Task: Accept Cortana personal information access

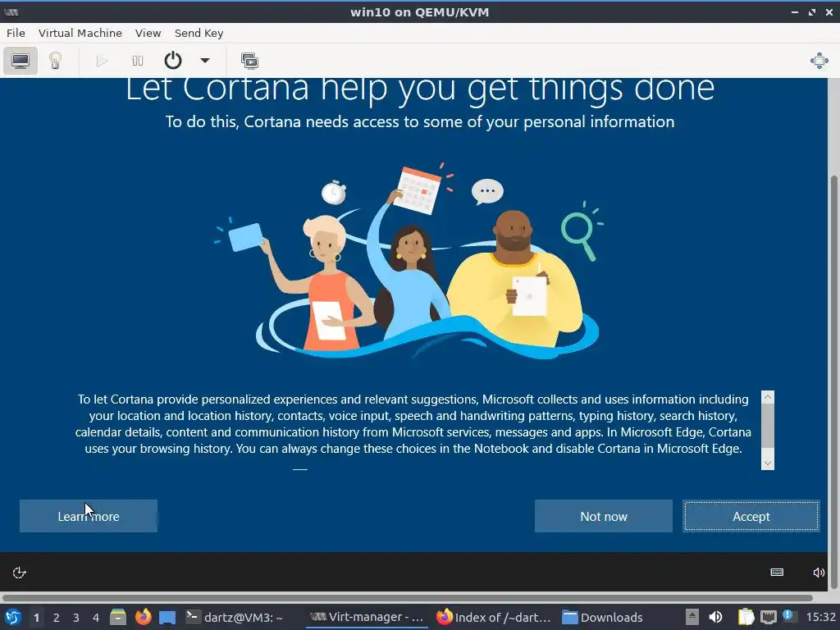Action: tap(751, 517)
